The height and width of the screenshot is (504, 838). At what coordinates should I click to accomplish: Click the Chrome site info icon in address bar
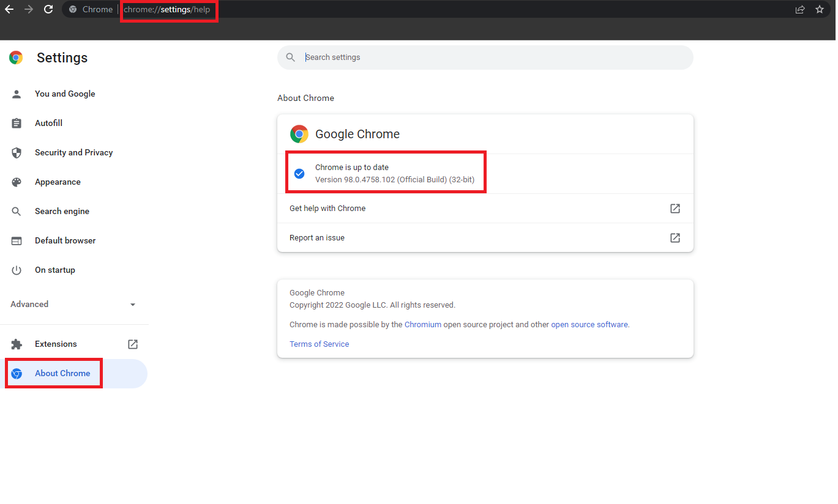click(x=73, y=9)
